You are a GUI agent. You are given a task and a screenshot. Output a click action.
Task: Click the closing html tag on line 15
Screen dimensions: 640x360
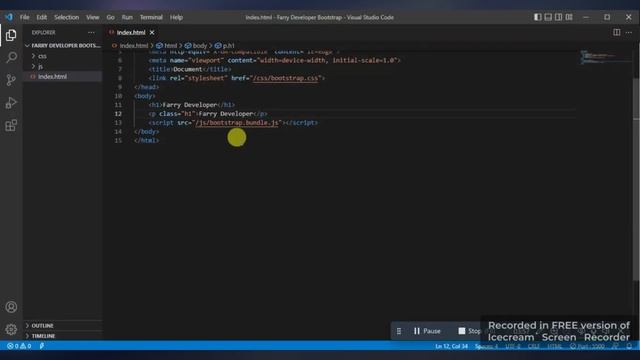pyautogui.click(x=147, y=140)
